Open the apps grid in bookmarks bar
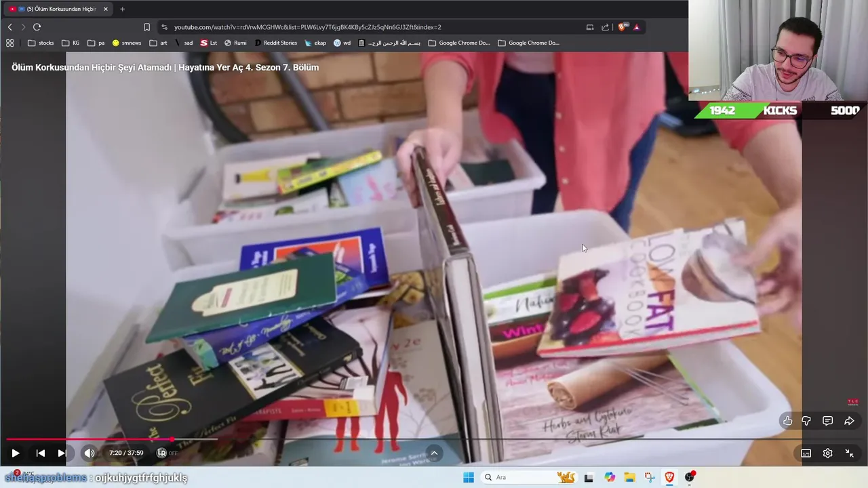Screen dimensions: 868x488 [x=9, y=43]
